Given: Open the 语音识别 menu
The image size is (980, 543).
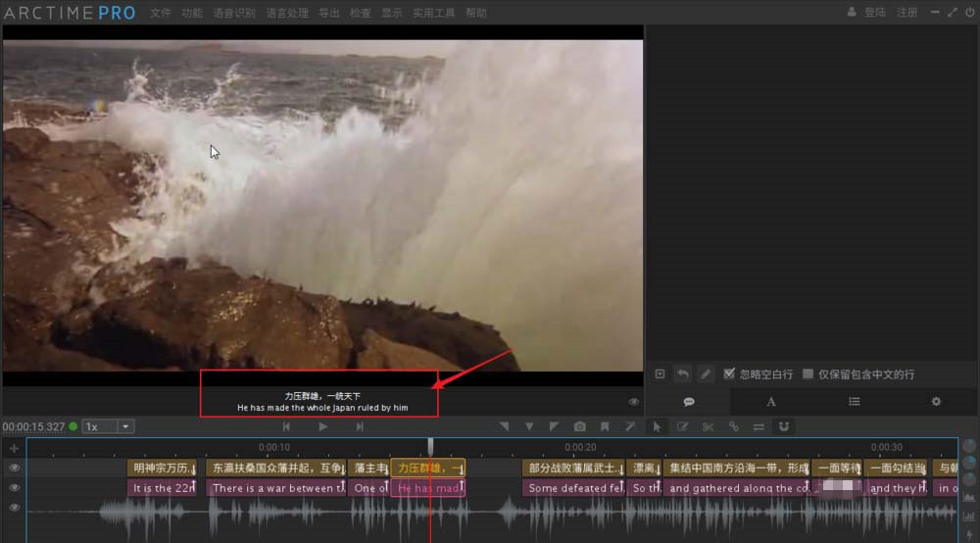Looking at the screenshot, I should (234, 13).
